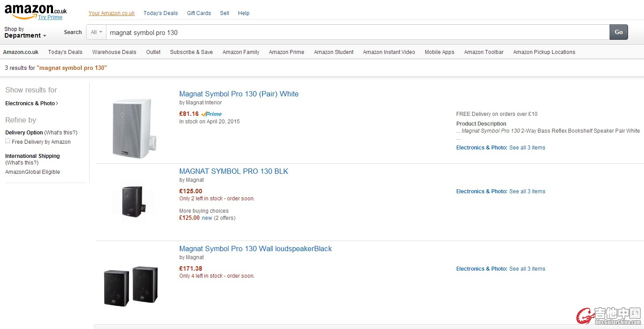Select the AmazonGlobal Eligible filter
Viewport: 644px width, 329px height.
point(33,172)
